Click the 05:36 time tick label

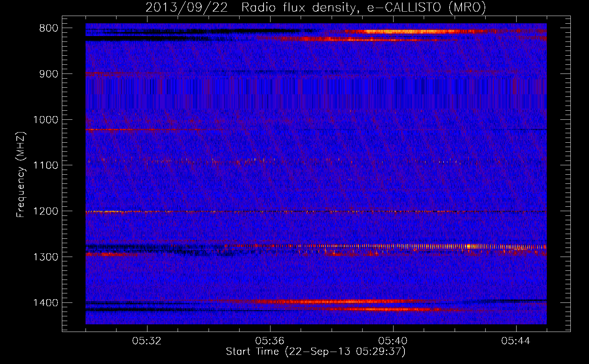click(x=270, y=341)
